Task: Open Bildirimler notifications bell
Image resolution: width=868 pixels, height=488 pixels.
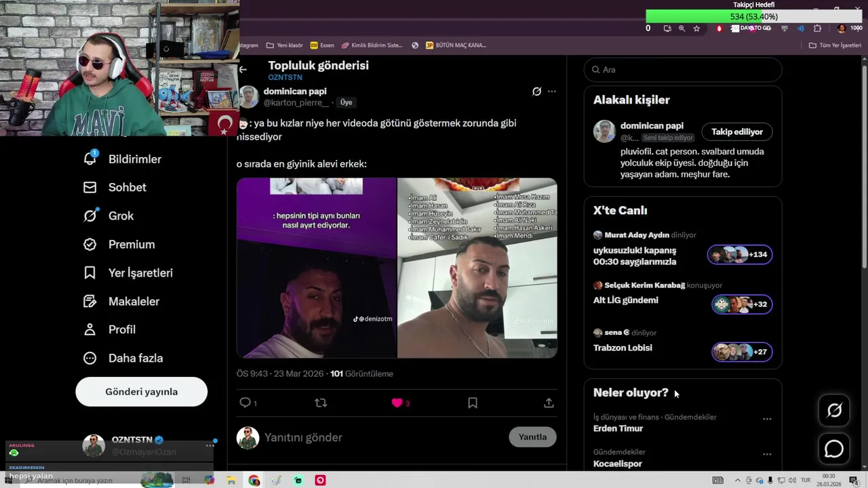Action: click(90, 159)
